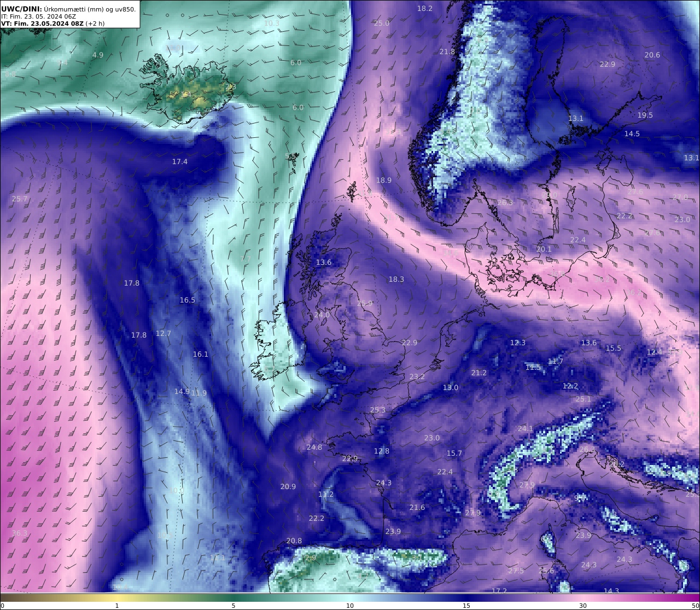The height and width of the screenshot is (610, 700).
Task: Click the 23.2 value label
Action: 417,376
